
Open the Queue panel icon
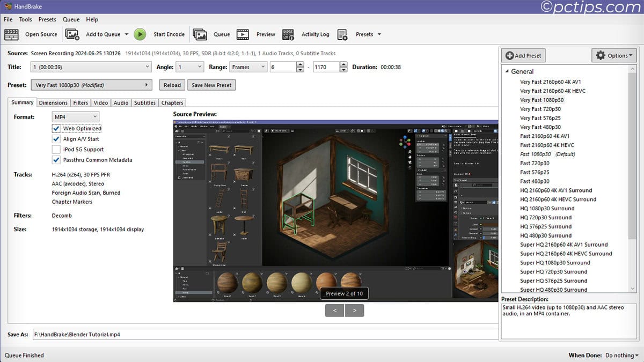200,34
